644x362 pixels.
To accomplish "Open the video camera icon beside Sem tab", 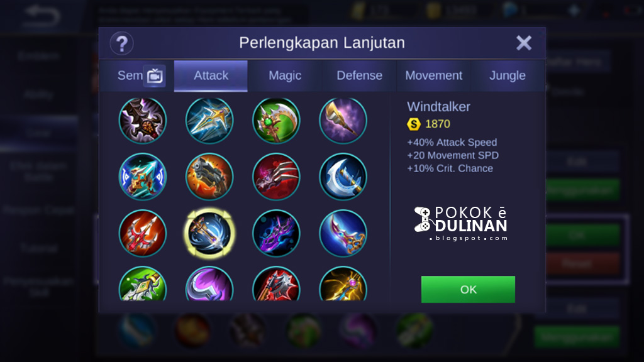I will [x=155, y=76].
